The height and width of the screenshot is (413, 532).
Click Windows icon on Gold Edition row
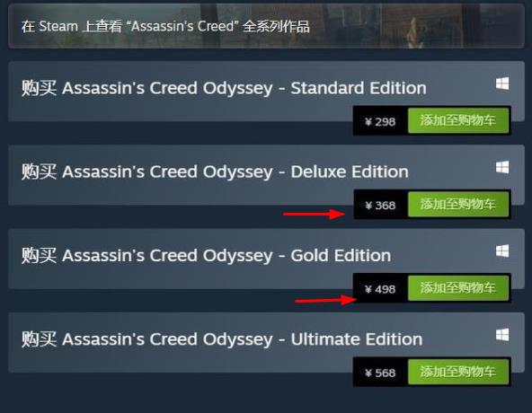502,250
